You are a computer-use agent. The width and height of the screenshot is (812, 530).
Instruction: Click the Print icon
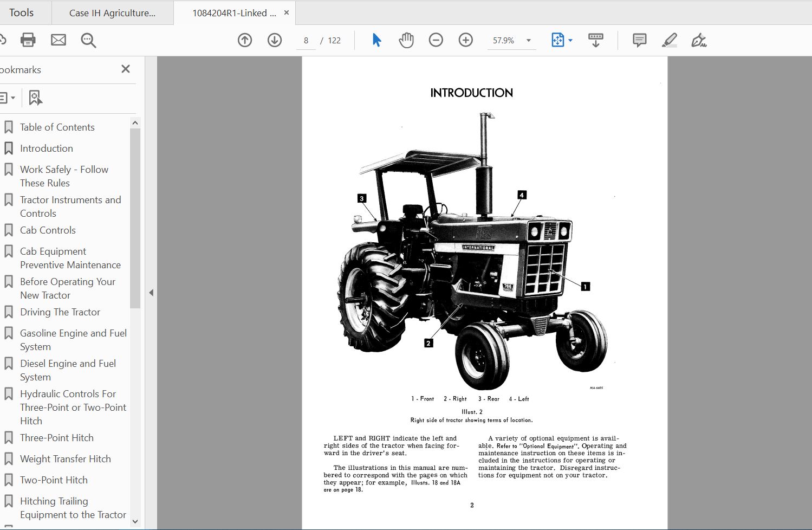[28, 40]
